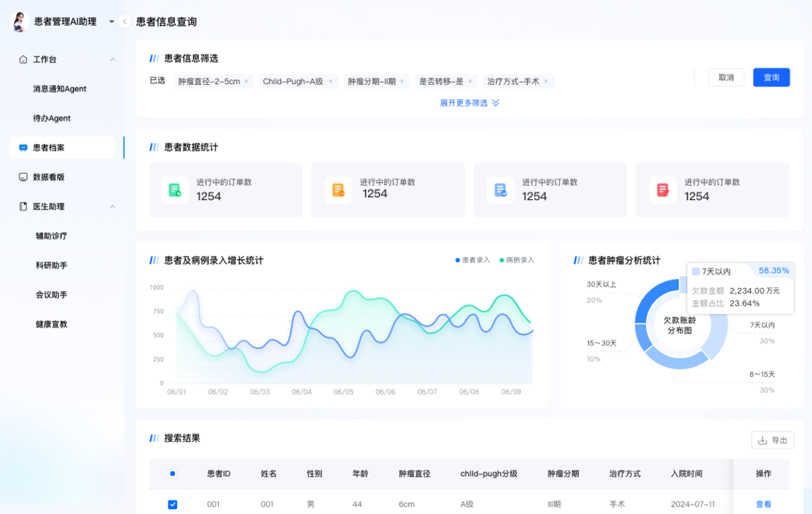This screenshot has width=812, height=514.
Task: Click the blue 查询 button
Action: coord(771,77)
